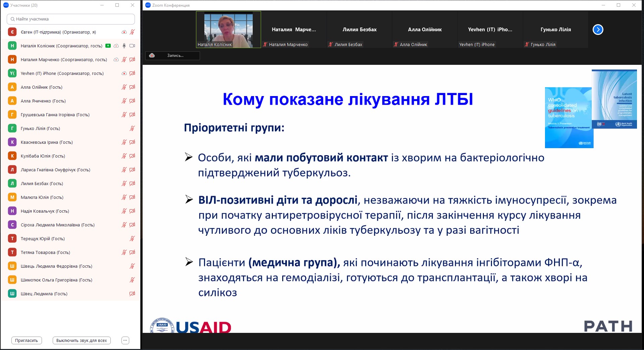The width and height of the screenshot is (644, 350).
Task: Select Наталія Колісник's video thumbnail
Action: [228, 30]
